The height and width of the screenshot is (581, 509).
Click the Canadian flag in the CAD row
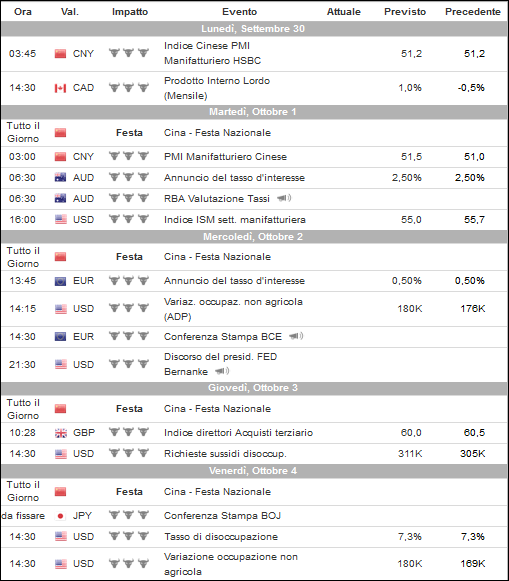click(x=60, y=88)
